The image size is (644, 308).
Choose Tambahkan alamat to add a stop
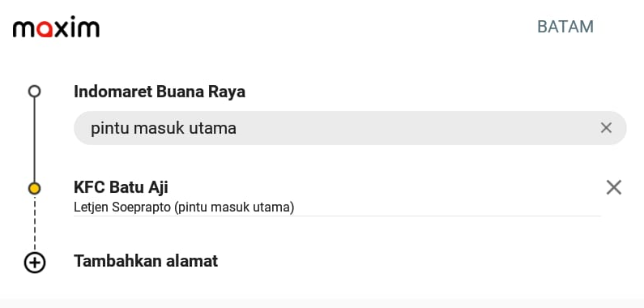(146, 261)
